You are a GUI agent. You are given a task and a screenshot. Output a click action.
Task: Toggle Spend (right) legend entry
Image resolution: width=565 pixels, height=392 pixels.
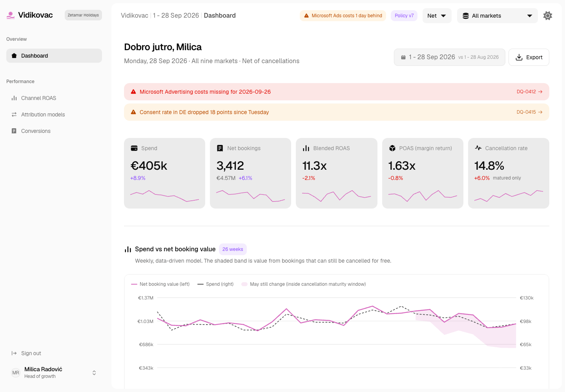[215, 284]
